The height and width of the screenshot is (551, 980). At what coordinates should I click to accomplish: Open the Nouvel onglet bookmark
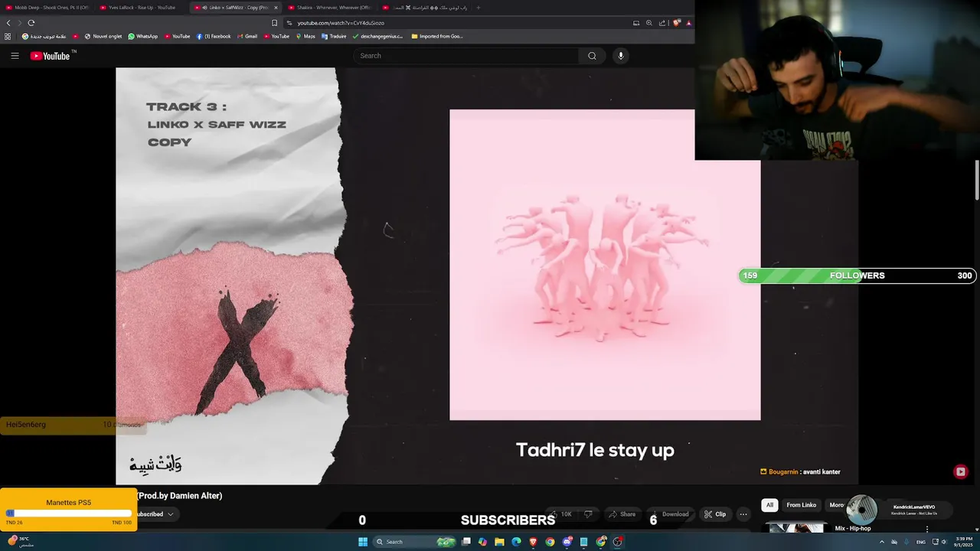103,36
